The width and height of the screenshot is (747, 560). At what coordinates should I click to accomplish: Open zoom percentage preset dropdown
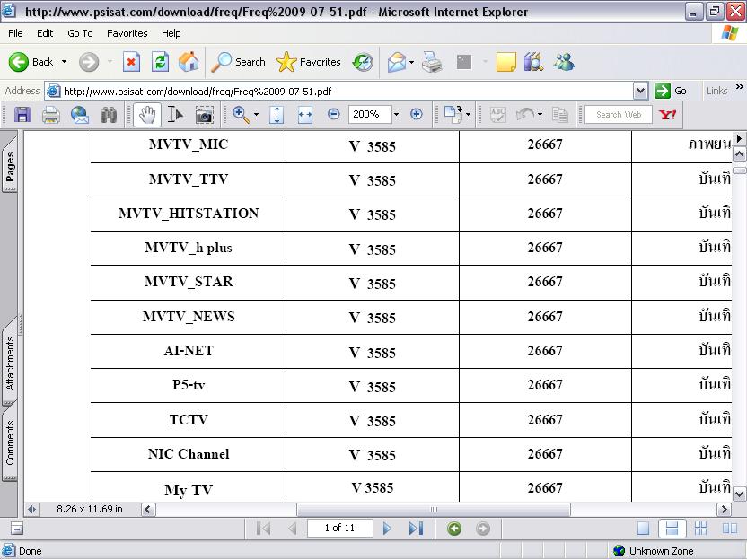pos(396,114)
